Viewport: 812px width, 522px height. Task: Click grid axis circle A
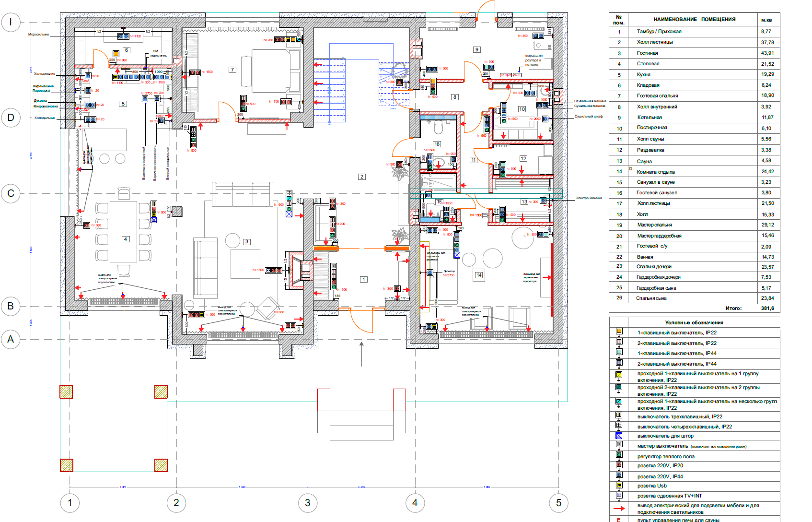[x=11, y=339]
